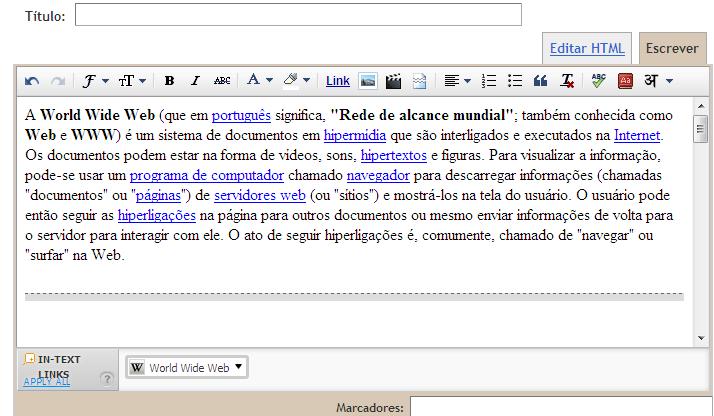The width and height of the screenshot is (714, 416).
Task: Click APPLY ALL under In-Text Links
Action: [46, 382]
